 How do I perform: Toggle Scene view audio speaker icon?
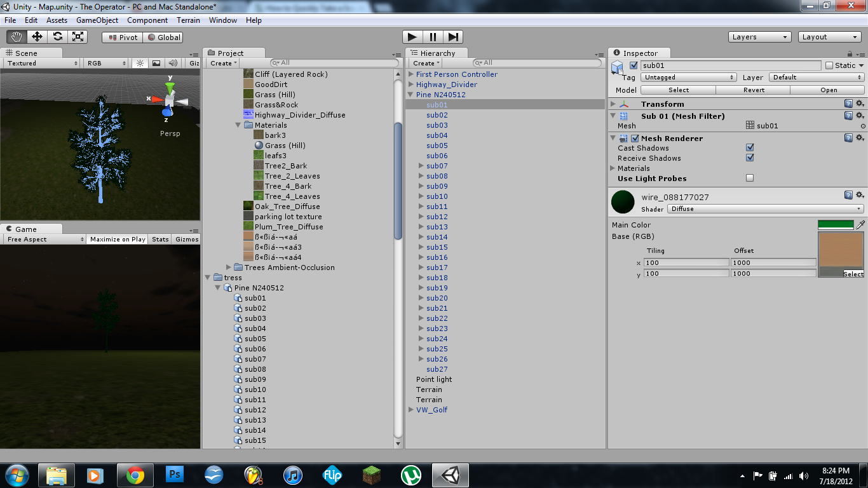tap(172, 63)
